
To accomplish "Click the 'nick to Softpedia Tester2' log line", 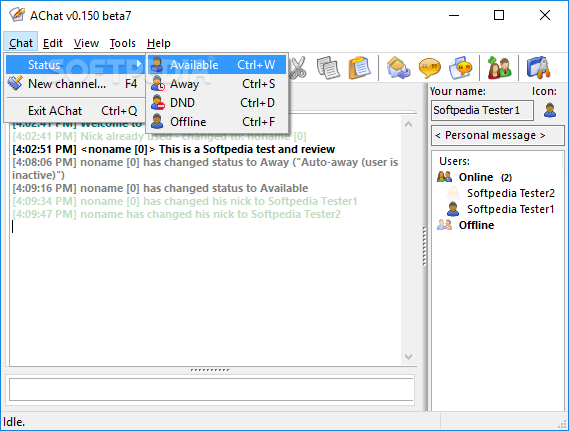I will (x=176, y=214).
